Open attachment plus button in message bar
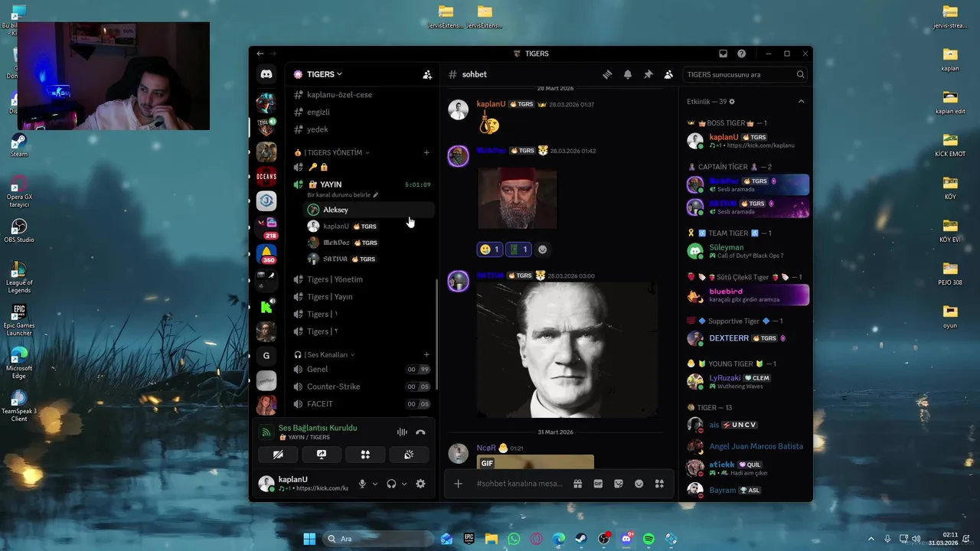The width and height of the screenshot is (980, 551). [x=458, y=484]
